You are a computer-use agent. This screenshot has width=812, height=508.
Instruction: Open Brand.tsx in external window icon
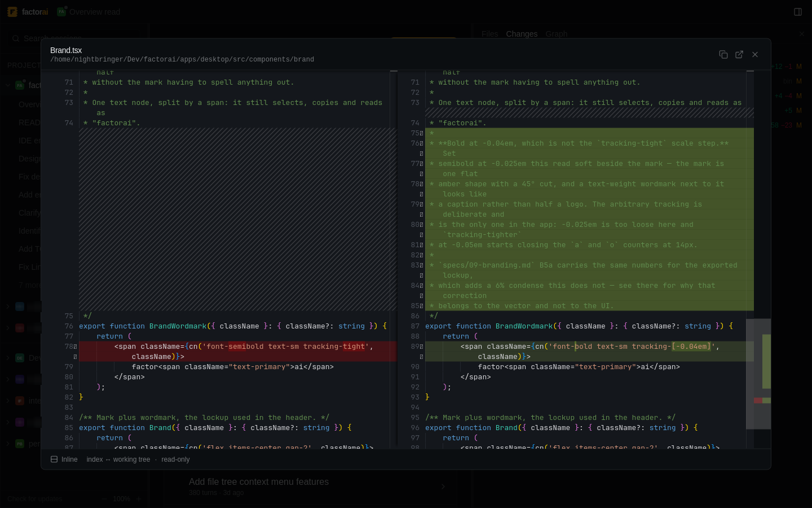[x=739, y=55]
